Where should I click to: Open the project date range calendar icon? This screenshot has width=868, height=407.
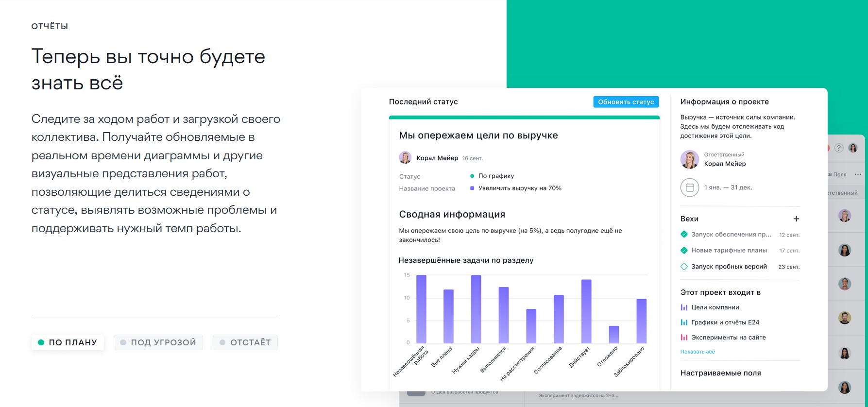click(x=689, y=187)
